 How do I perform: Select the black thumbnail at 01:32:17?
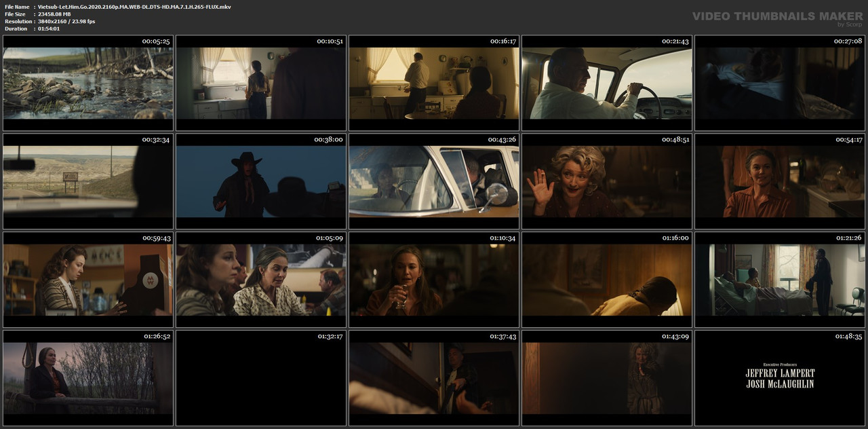coord(261,378)
